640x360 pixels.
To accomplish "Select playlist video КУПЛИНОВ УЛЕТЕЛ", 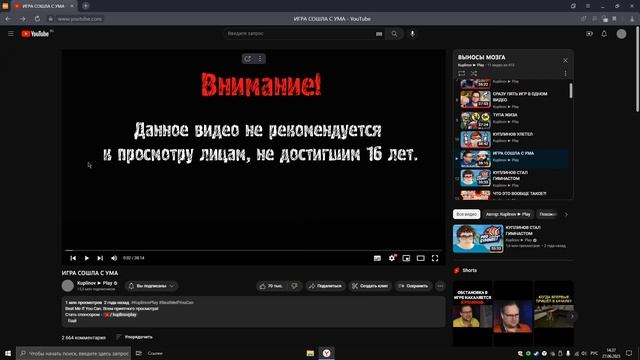I will 512,139.
